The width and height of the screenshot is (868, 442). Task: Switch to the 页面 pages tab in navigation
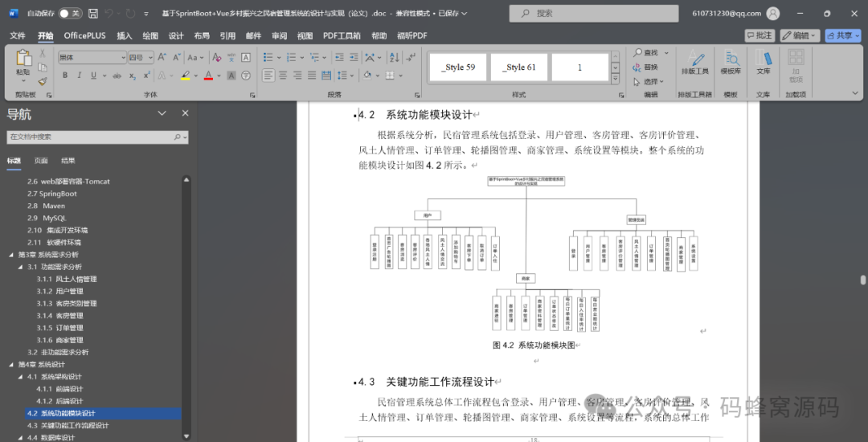coord(41,161)
